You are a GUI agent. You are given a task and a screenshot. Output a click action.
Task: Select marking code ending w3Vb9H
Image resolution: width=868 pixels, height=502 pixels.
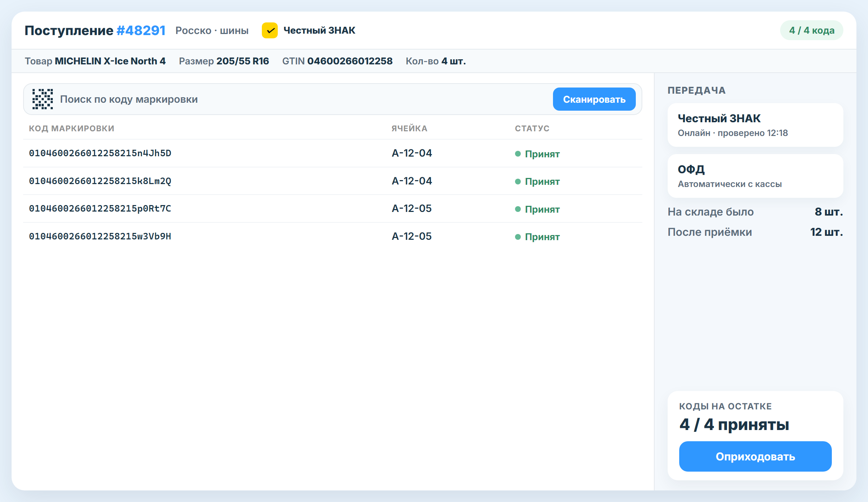point(100,237)
